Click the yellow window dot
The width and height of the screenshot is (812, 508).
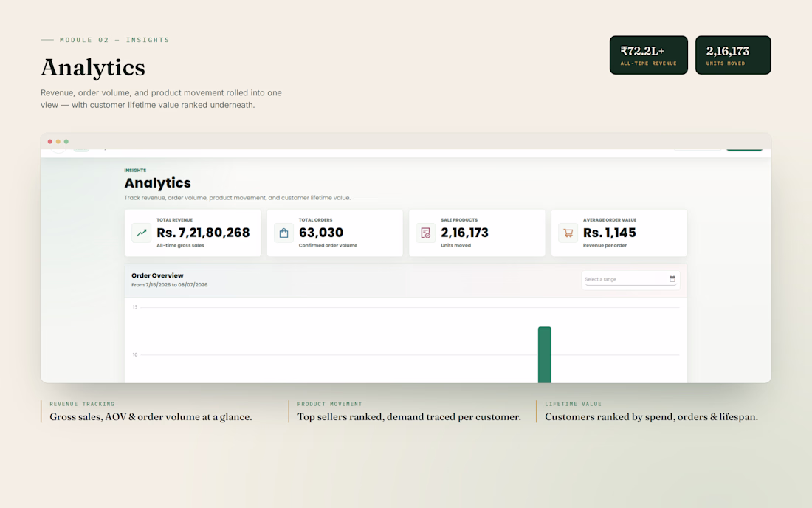(58, 141)
